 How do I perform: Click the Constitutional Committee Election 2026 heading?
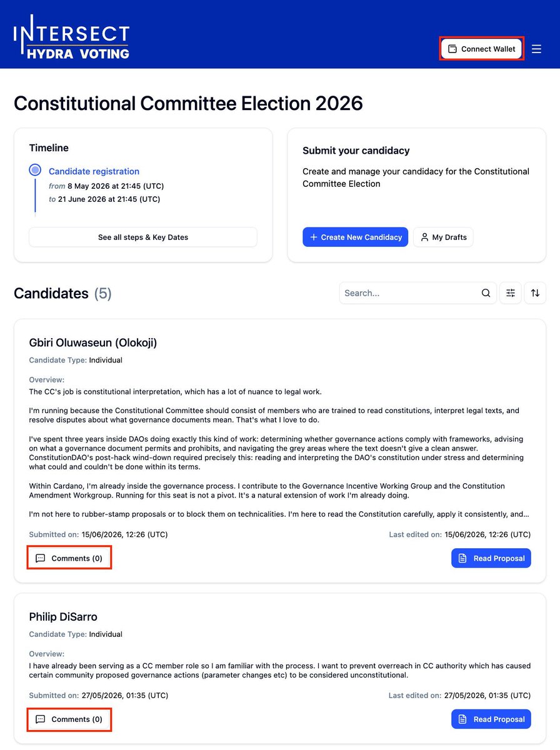tap(188, 103)
